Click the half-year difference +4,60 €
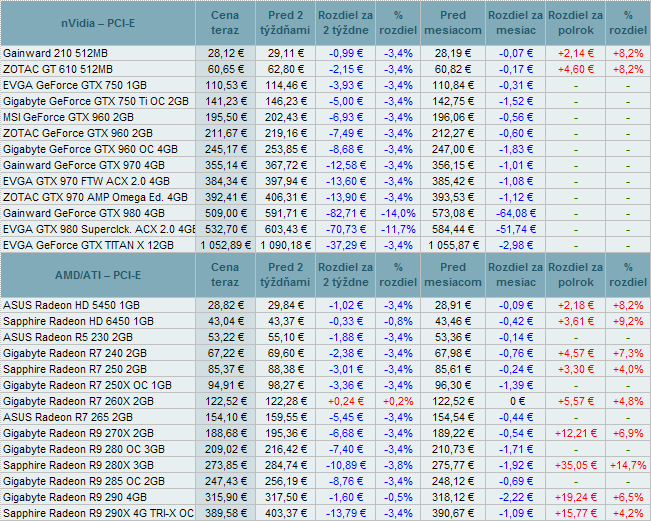The height and width of the screenshot is (521, 651). 576,69
